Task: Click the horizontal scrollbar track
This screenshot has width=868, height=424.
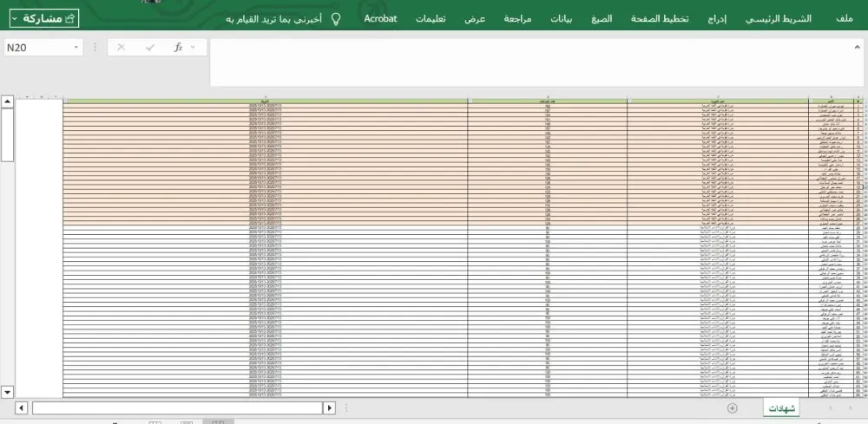Action: [x=177, y=408]
